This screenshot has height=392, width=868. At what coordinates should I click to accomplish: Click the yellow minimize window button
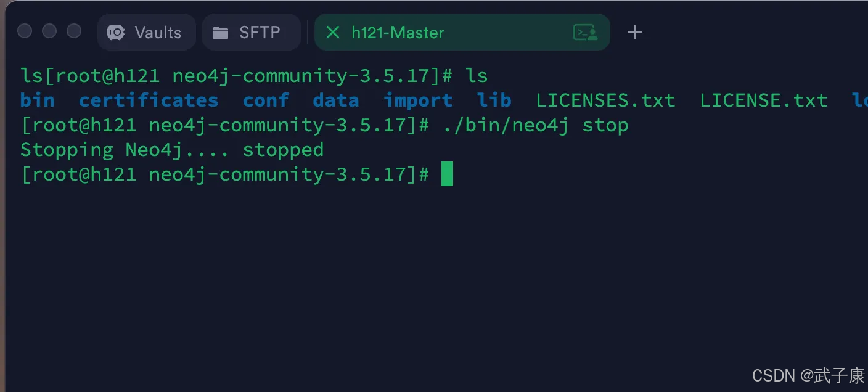pos(49,31)
